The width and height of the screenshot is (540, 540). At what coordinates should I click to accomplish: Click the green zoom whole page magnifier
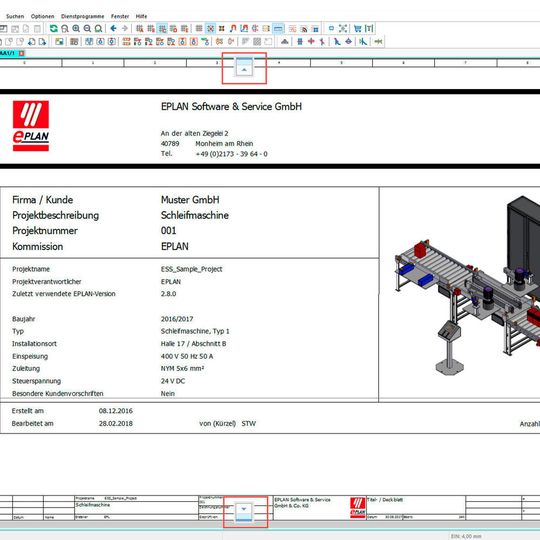tap(98, 29)
